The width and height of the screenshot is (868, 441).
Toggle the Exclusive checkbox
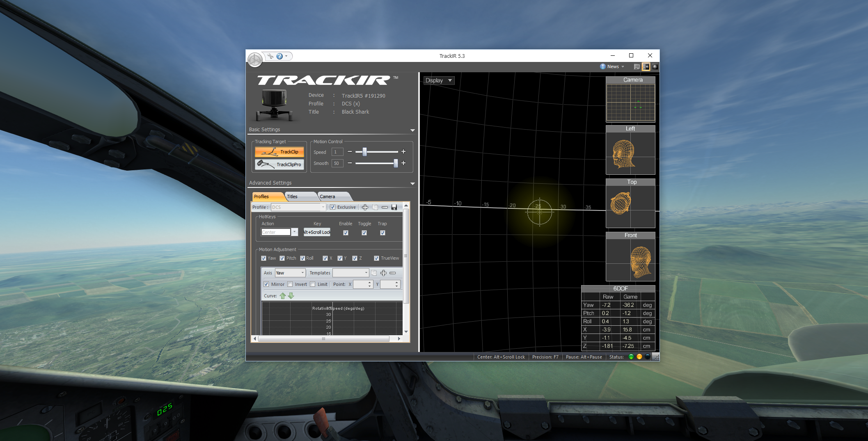[x=333, y=207]
